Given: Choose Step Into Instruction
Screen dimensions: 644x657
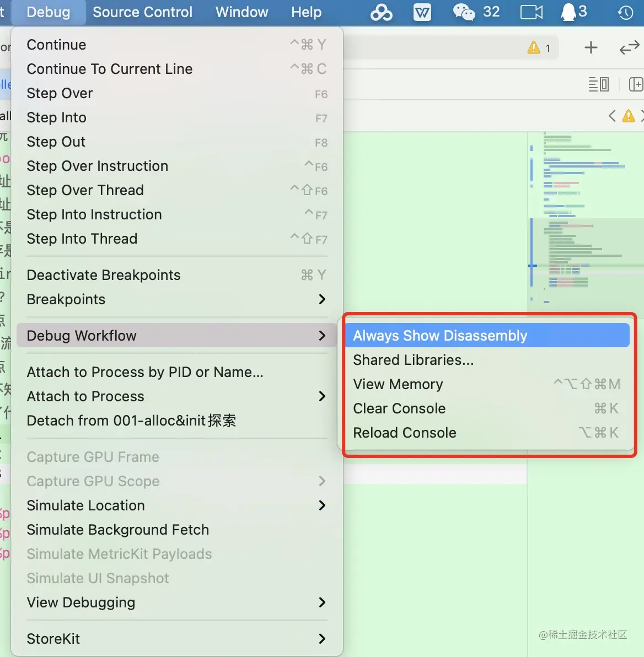Looking at the screenshot, I should (x=176, y=214).
